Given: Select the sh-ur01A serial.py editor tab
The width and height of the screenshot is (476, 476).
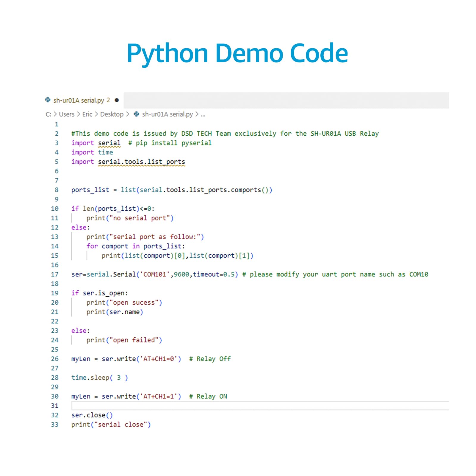Looking at the screenshot, I should [79, 100].
